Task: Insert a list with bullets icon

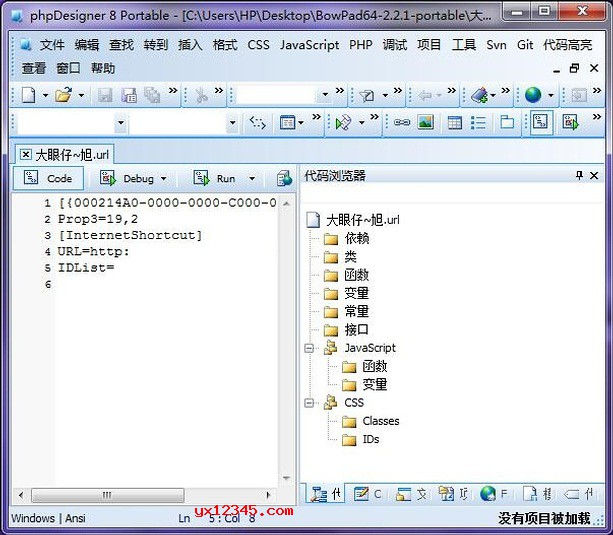Action: click(478, 123)
